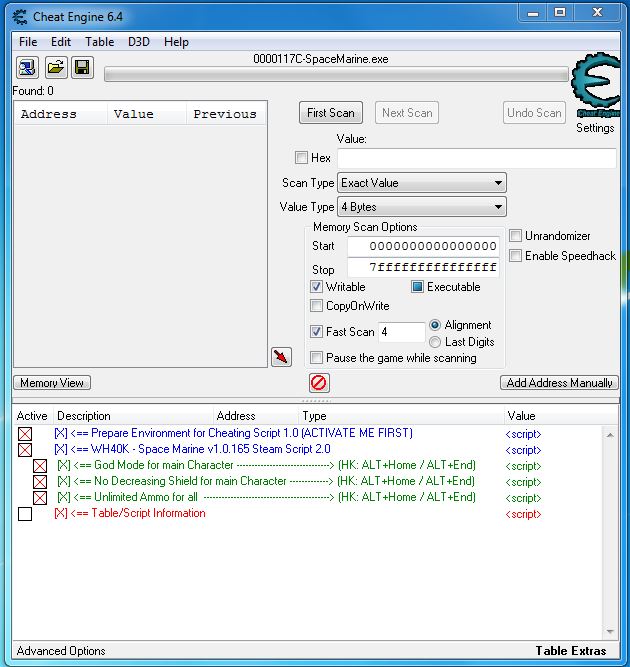The image size is (630, 667).
Task: Toggle No Decreasing Shield checkbox
Action: coord(40,482)
